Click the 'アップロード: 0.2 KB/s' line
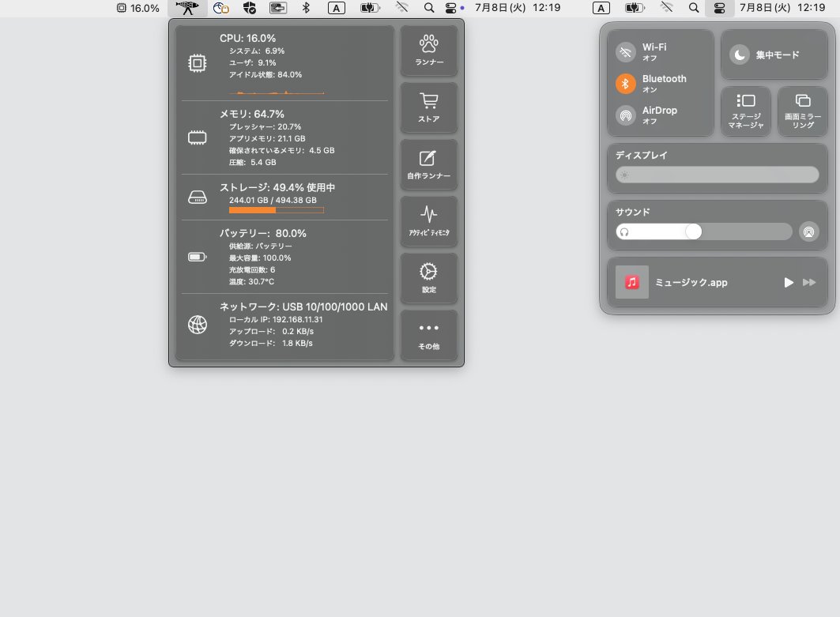 click(x=272, y=331)
